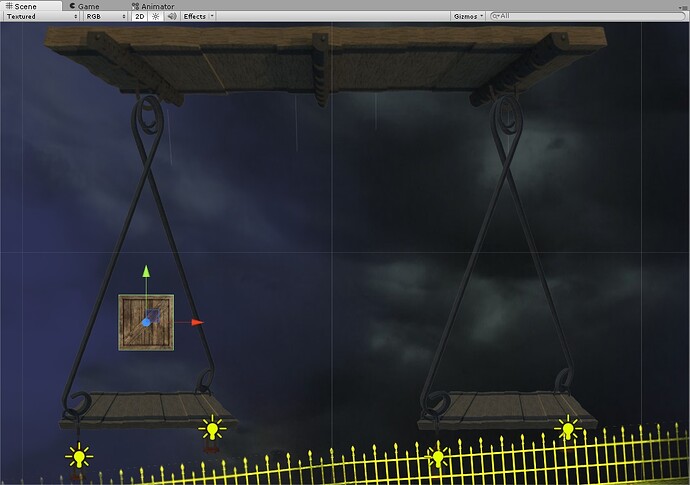Image resolution: width=690 pixels, height=485 pixels.
Task: Open the Effects dropdown arrow
Action: (x=212, y=16)
